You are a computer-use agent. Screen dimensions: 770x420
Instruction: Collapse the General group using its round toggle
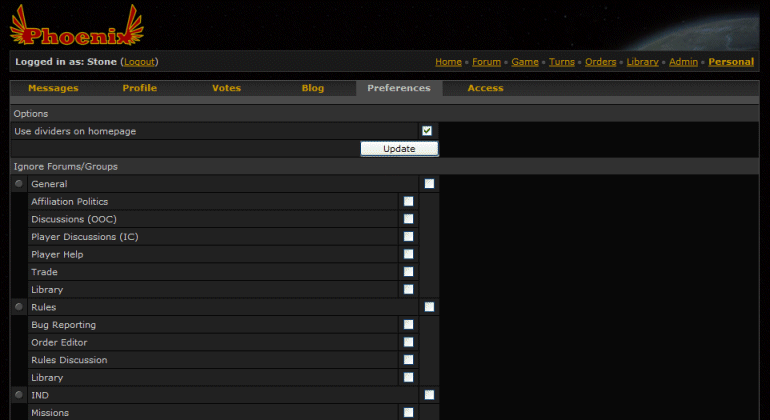[x=19, y=184]
